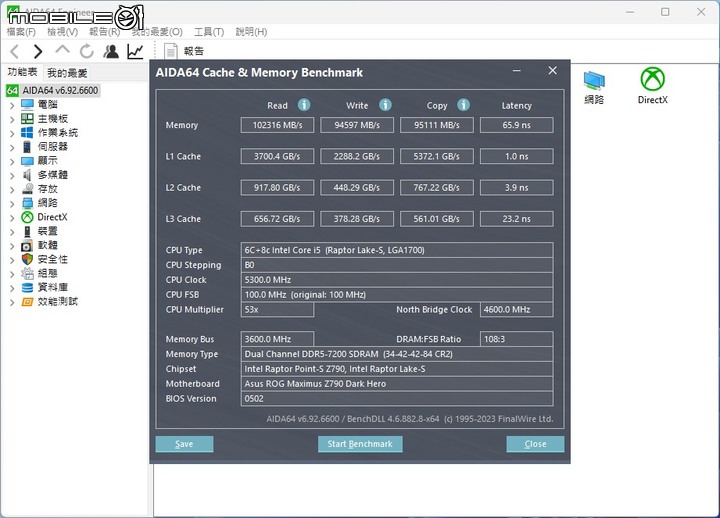Select the 作業系統 Windows logo icon
The height and width of the screenshot is (518, 720).
[27, 133]
